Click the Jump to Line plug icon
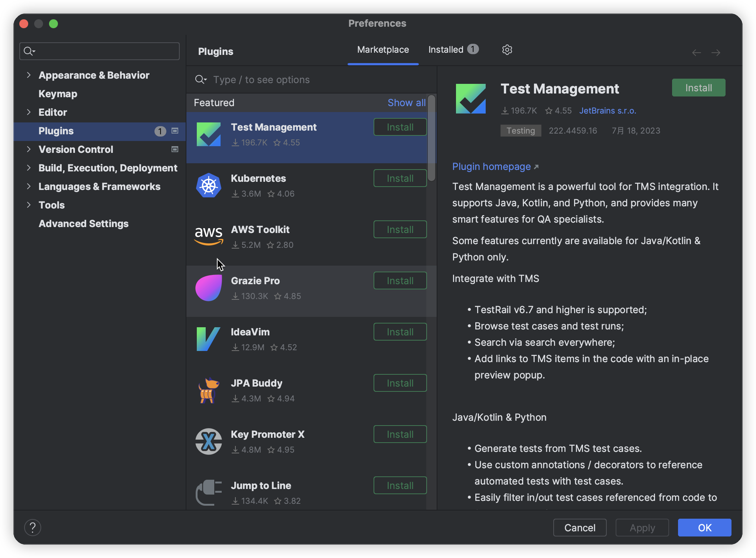The image size is (756, 558). (209, 493)
